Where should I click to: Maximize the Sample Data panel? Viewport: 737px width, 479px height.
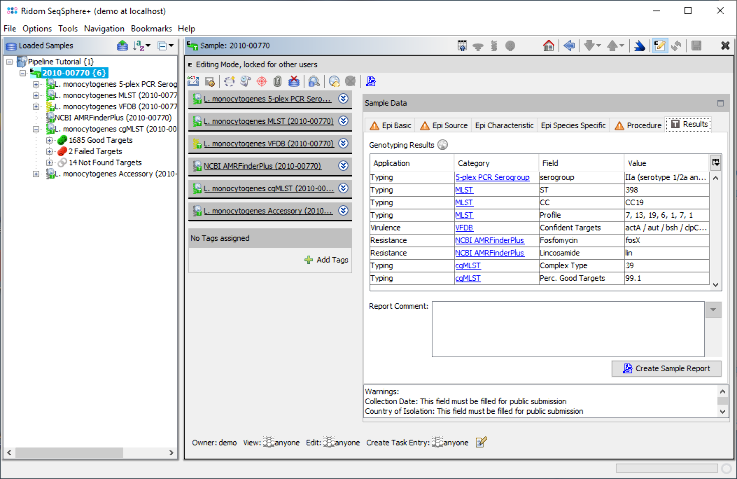[719, 103]
